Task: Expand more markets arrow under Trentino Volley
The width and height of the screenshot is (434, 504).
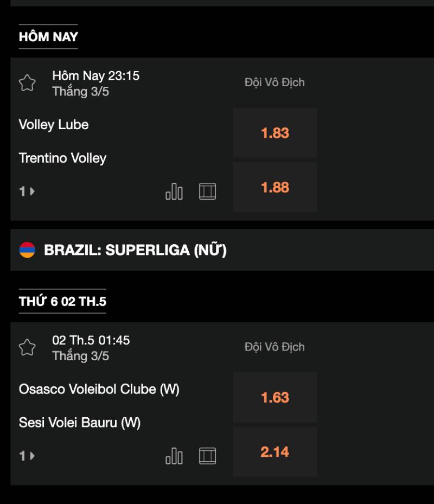Action: (27, 192)
